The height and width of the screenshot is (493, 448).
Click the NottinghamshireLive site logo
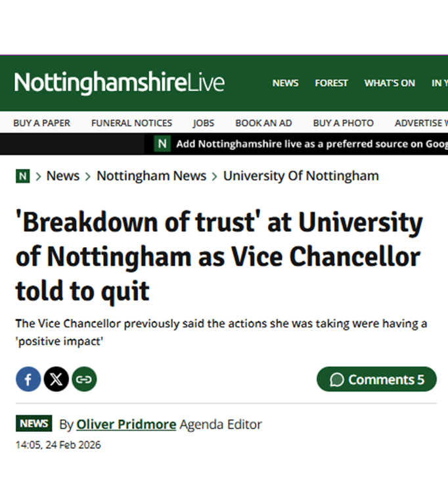(x=120, y=83)
